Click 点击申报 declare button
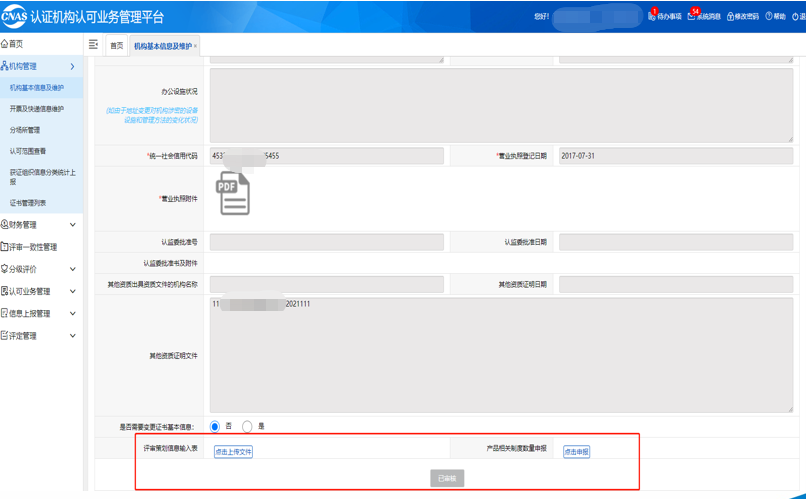The image size is (806, 499). point(576,452)
